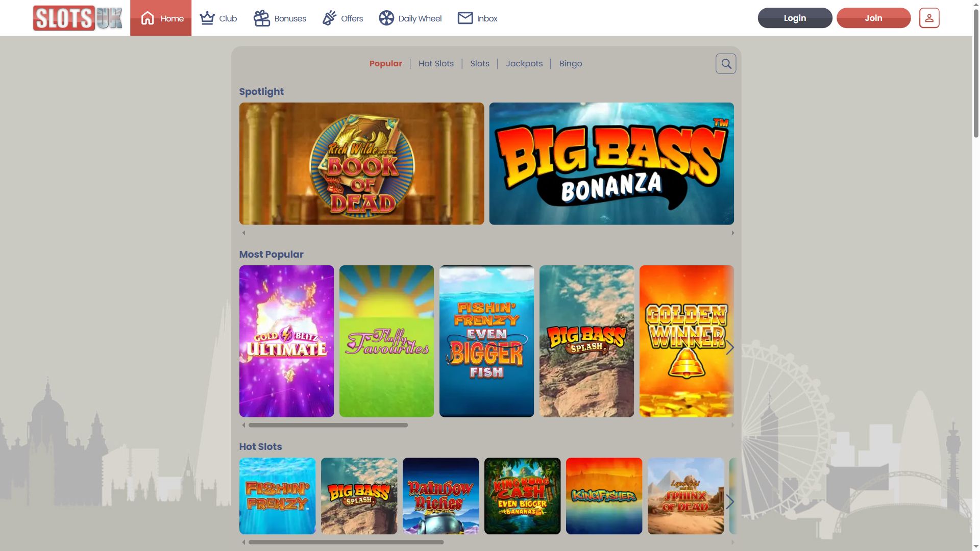Go to the Home nav tab
The width and height of the screenshot is (980, 551).
tap(161, 18)
